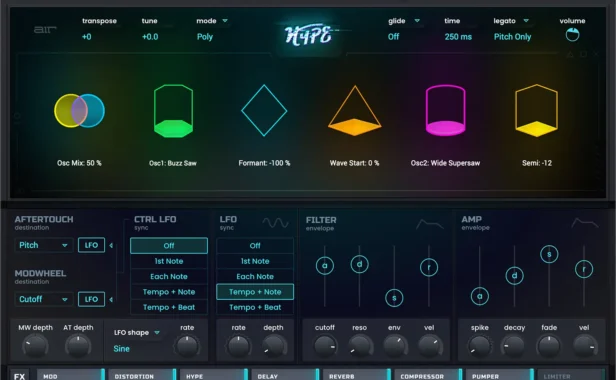Click the transpose +0 value
This screenshot has width=616, height=380.
87,37
